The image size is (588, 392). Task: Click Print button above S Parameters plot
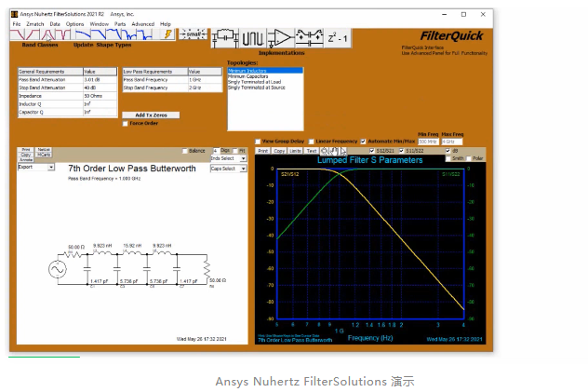pyautogui.click(x=263, y=151)
